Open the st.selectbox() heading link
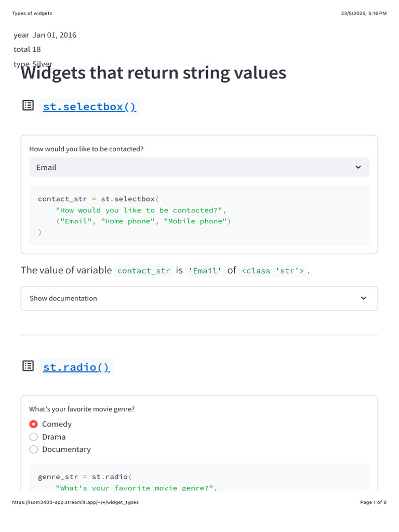The image size is (399, 532). coord(89,107)
